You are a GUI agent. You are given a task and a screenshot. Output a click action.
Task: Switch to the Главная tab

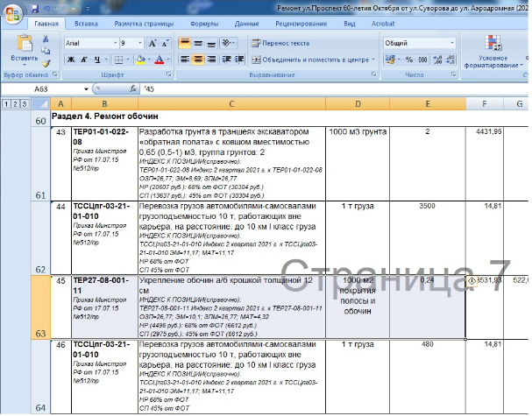click(46, 24)
